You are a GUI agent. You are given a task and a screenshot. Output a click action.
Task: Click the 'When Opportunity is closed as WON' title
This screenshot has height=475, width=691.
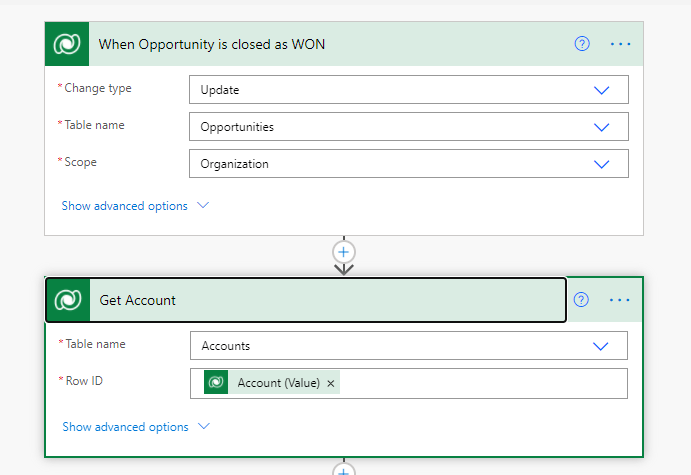click(x=211, y=44)
